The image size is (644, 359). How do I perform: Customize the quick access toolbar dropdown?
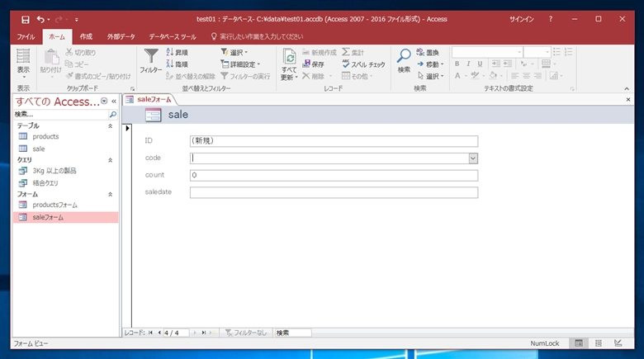pos(77,19)
